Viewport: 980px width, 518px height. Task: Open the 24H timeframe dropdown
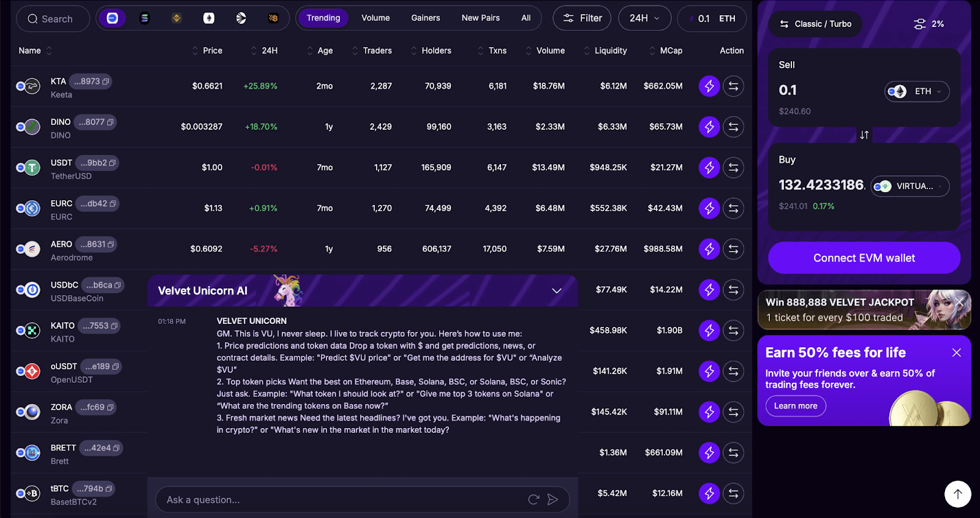click(x=644, y=18)
